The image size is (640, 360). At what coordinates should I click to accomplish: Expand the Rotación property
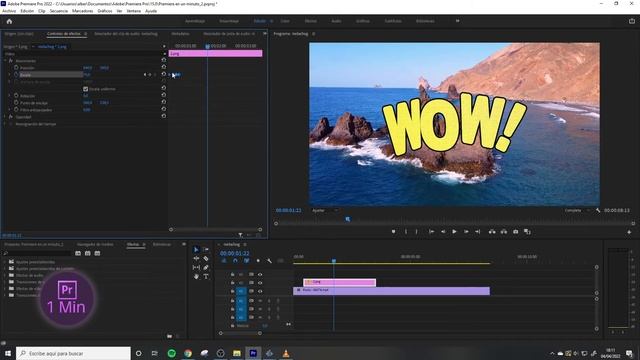[x=9, y=96]
